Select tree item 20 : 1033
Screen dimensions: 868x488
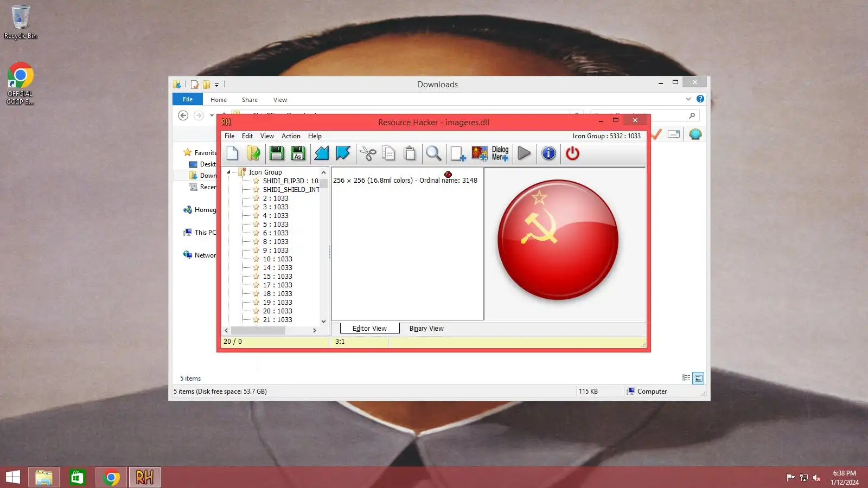coord(277,311)
